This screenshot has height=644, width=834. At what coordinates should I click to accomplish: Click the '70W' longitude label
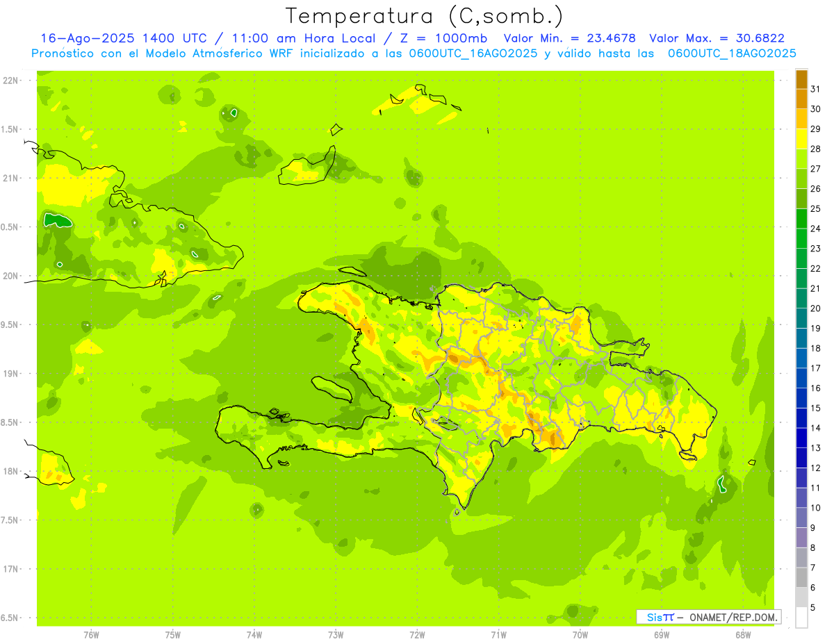coord(580,635)
